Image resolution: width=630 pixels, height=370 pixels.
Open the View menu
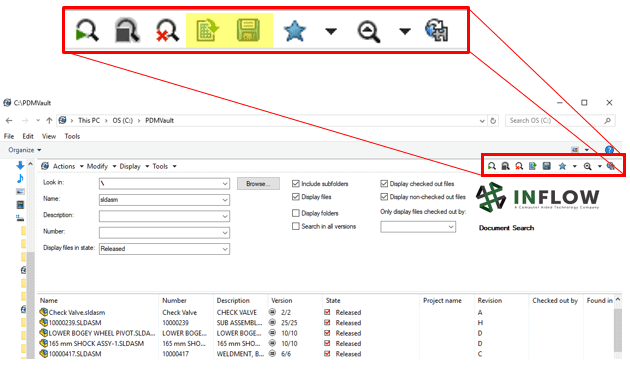pos(49,136)
